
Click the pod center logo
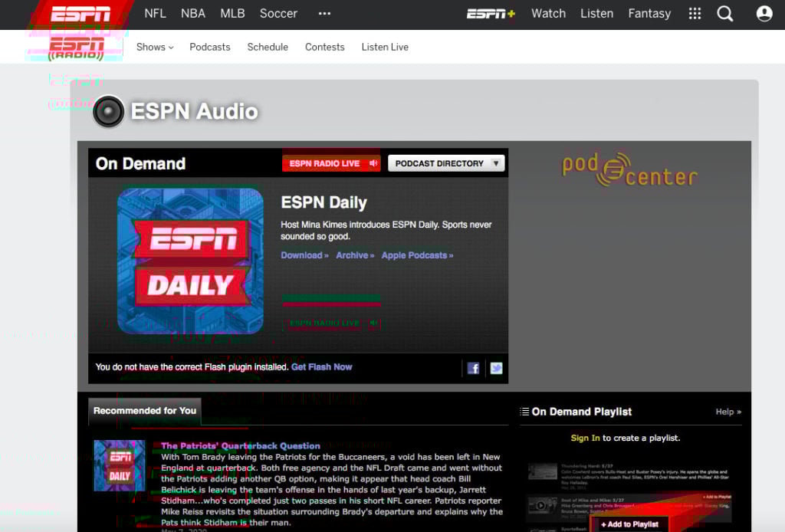(630, 169)
